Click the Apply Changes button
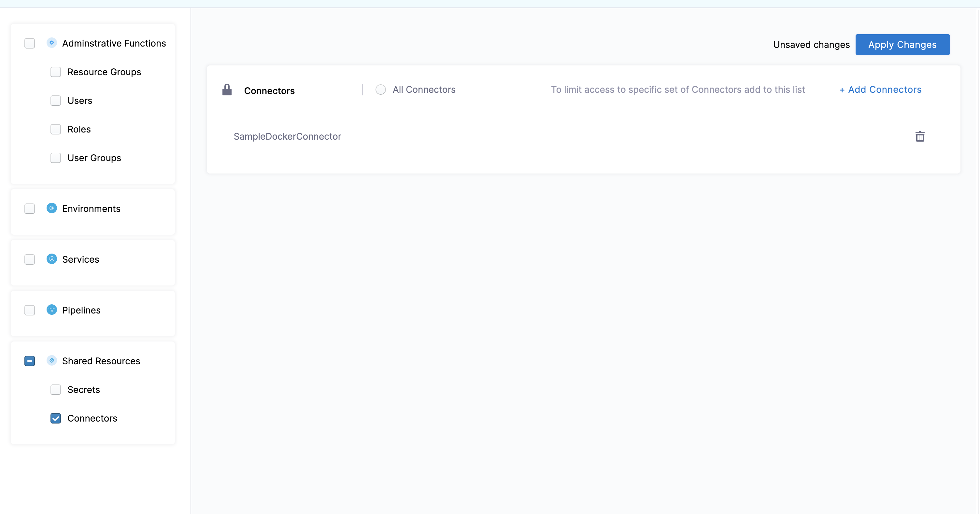 coord(902,45)
